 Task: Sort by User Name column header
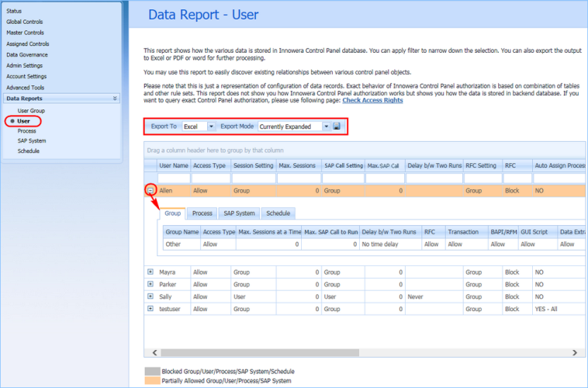tap(174, 165)
